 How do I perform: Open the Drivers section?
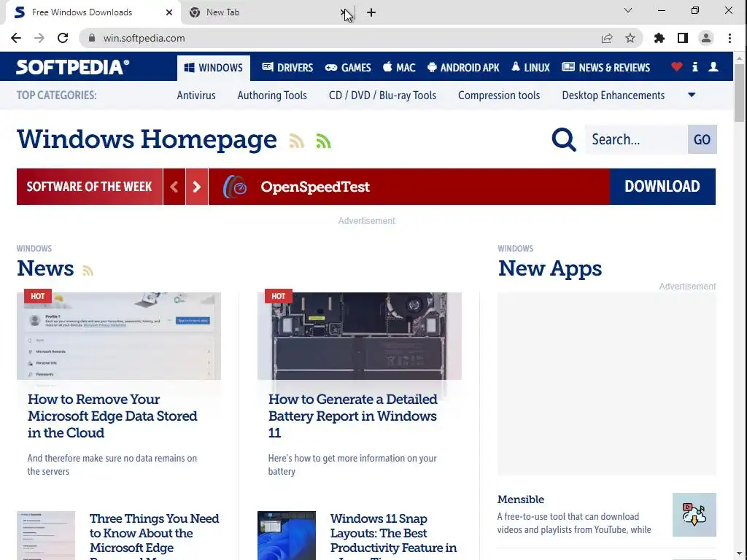pos(287,68)
